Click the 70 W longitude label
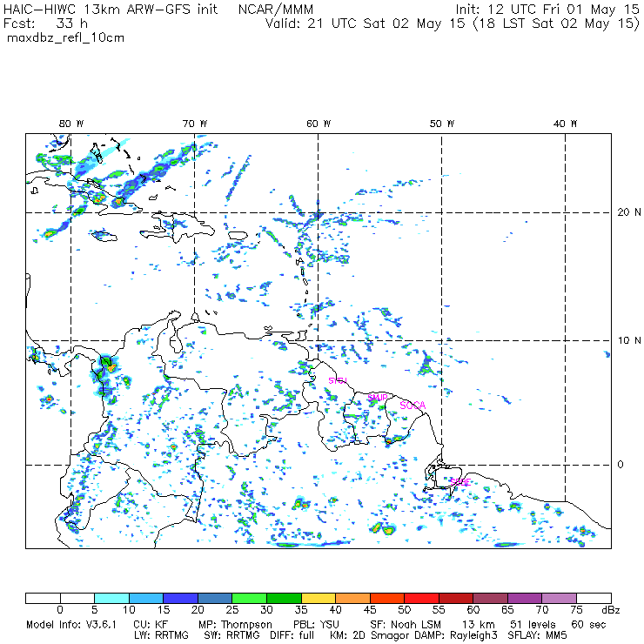 tap(195, 124)
